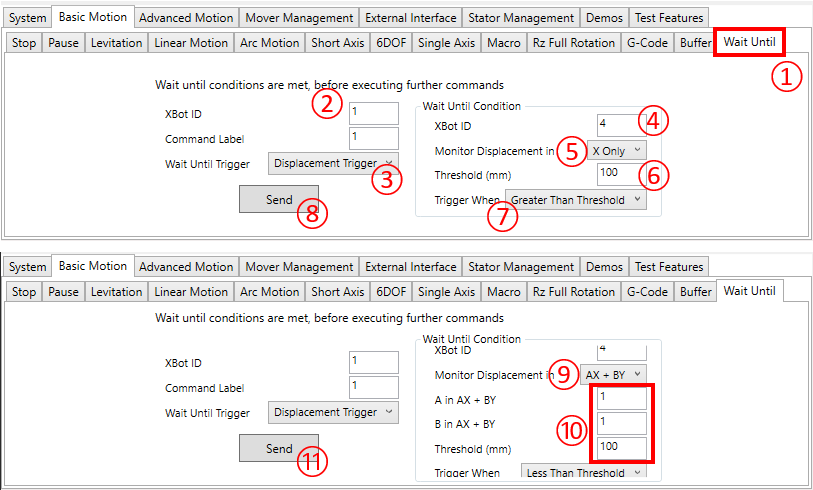Click Command Label field in the upper panel

374,138
